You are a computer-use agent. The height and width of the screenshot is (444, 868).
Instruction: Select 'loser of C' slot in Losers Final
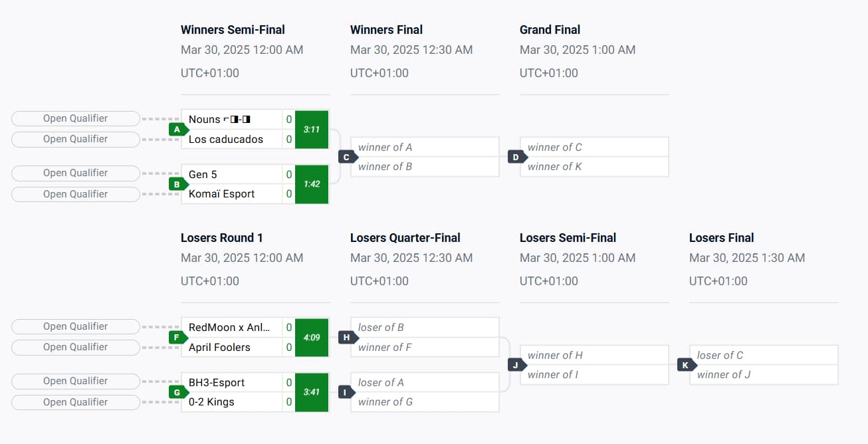pos(764,356)
